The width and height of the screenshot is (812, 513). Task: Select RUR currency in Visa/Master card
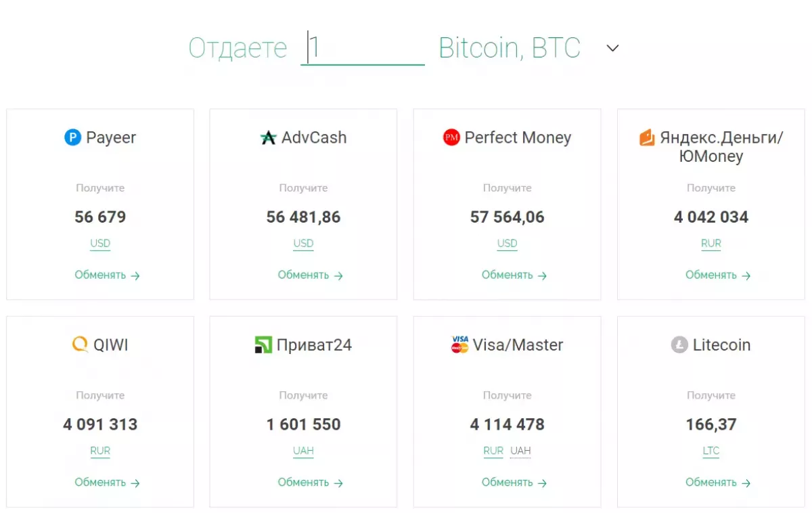493,451
